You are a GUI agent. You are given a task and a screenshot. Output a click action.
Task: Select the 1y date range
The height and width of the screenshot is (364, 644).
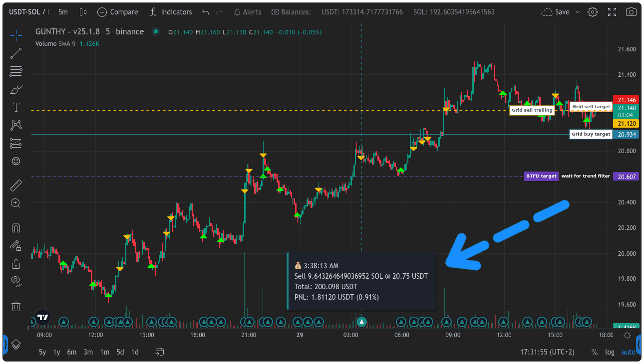(56, 352)
